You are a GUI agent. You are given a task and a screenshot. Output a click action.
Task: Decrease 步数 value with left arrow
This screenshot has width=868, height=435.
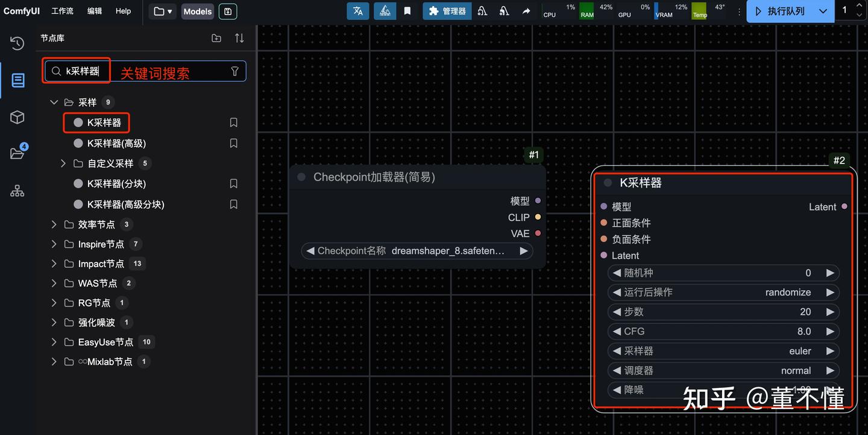617,312
